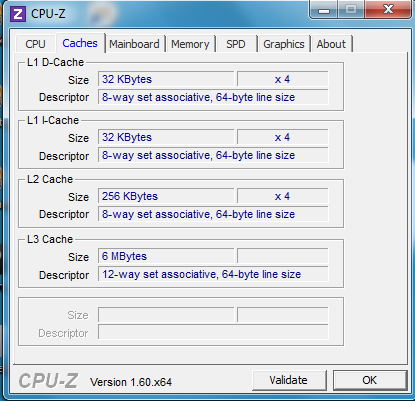Screen dimensions: 415x401
Task: Click the L2 Cache 256 KBytes field
Action: [x=166, y=196]
